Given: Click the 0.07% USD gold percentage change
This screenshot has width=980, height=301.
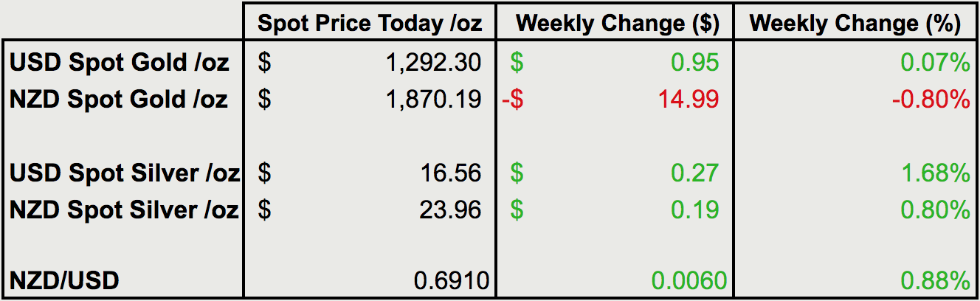Looking at the screenshot, I should click(x=934, y=63).
